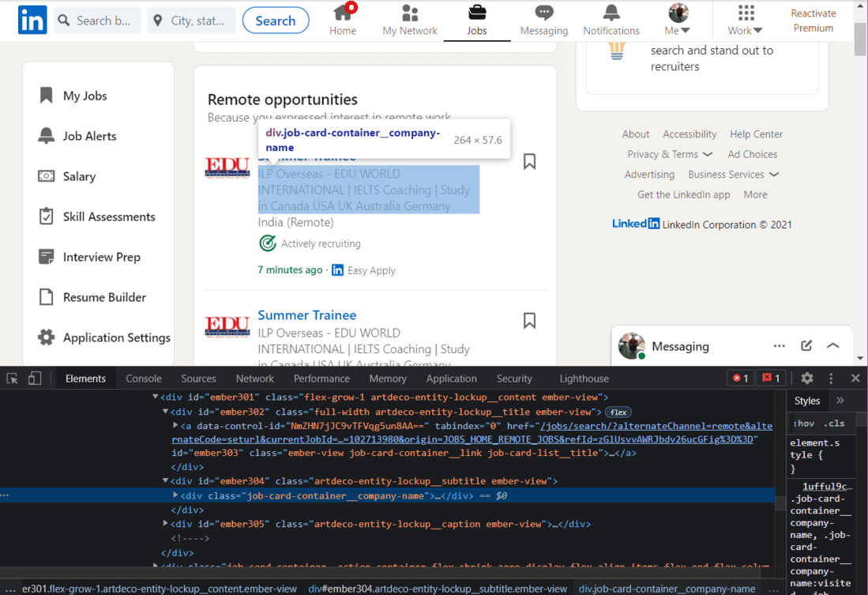Open DevTools settings gear
The height and width of the screenshot is (595, 868).
[x=807, y=378]
